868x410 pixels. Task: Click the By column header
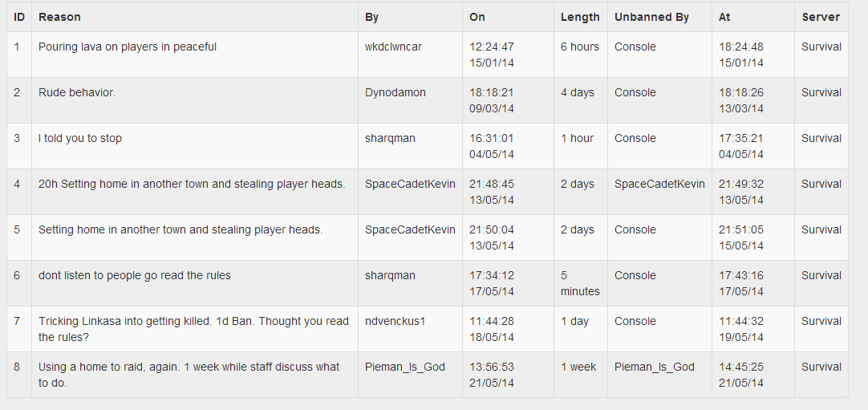(372, 17)
